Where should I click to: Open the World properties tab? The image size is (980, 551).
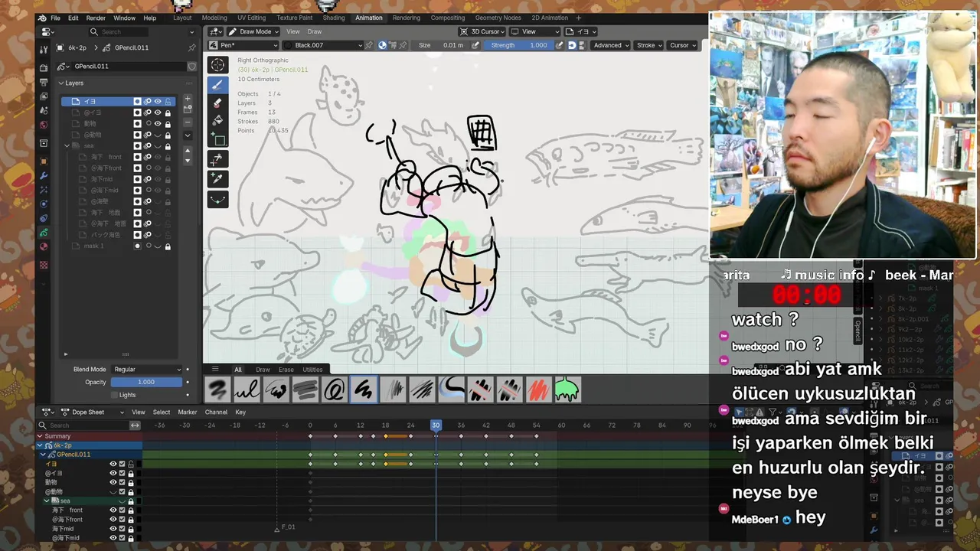tap(44, 124)
